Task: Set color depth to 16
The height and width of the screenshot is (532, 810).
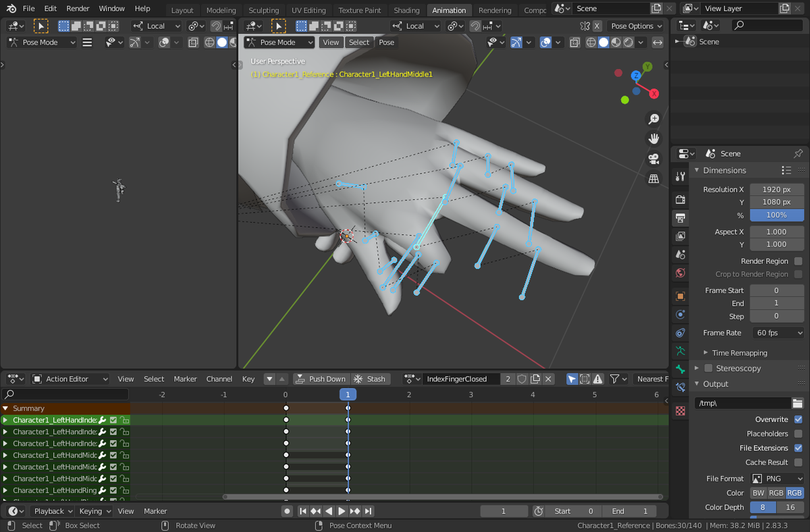Action: [790, 507]
